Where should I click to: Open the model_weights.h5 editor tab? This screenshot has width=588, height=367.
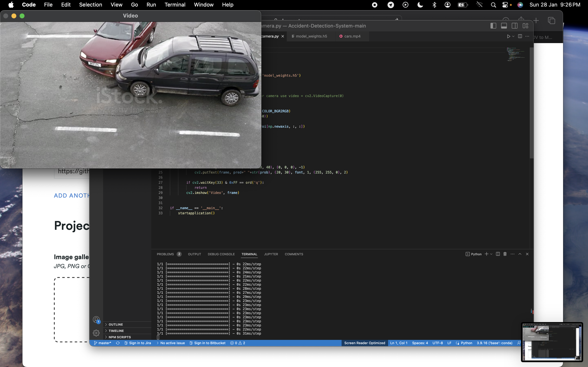coord(311,36)
